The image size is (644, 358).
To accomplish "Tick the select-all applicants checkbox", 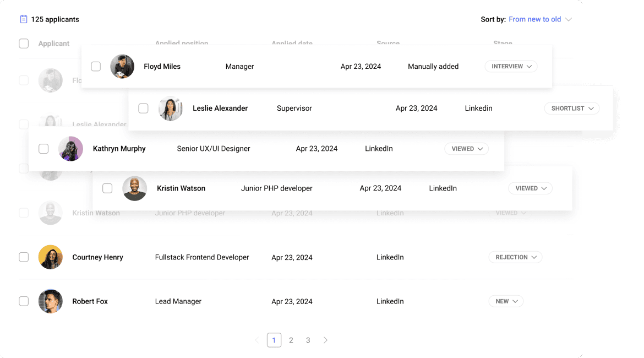I will click(24, 44).
